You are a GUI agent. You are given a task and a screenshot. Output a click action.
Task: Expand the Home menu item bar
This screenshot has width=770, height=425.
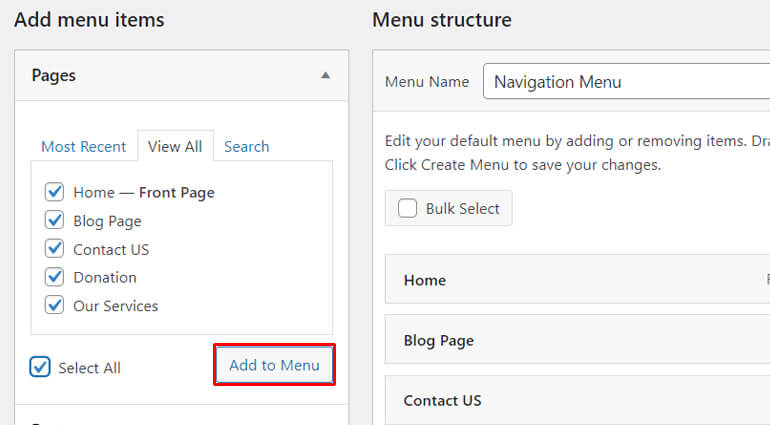click(x=577, y=280)
